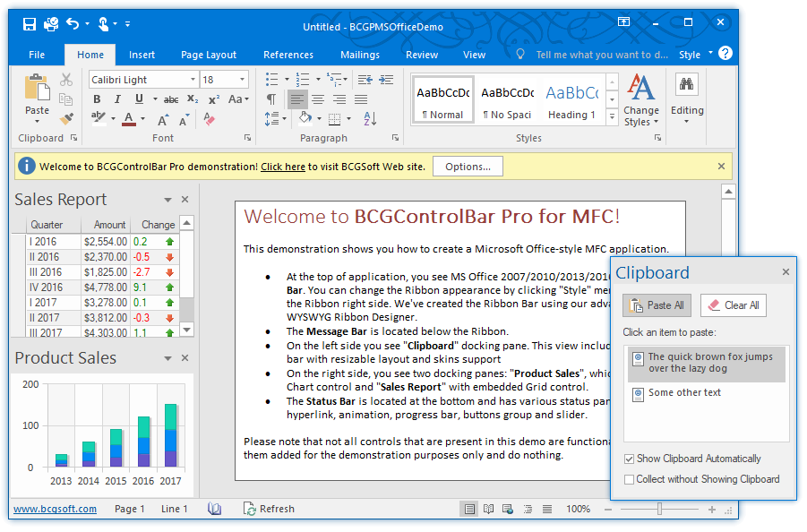Uncheck Show Clipboard Automatically
The image size is (807, 532).
pyautogui.click(x=631, y=459)
